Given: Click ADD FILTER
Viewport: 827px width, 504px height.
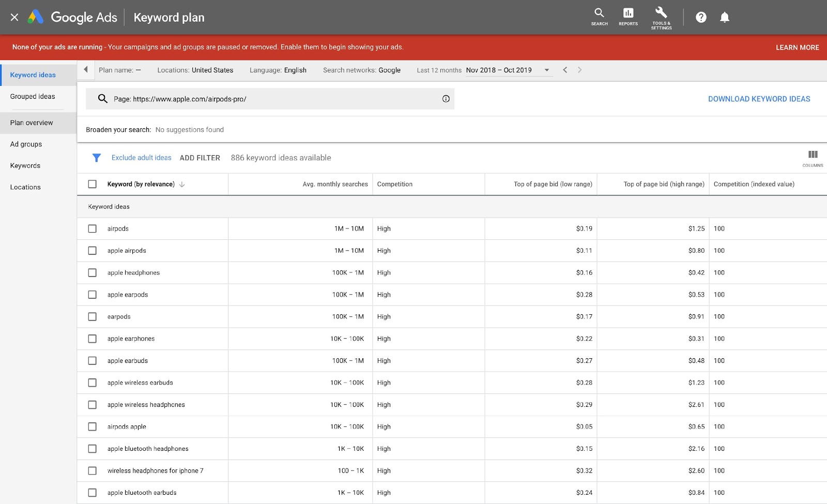Looking at the screenshot, I should pyautogui.click(x=200, y=158).
